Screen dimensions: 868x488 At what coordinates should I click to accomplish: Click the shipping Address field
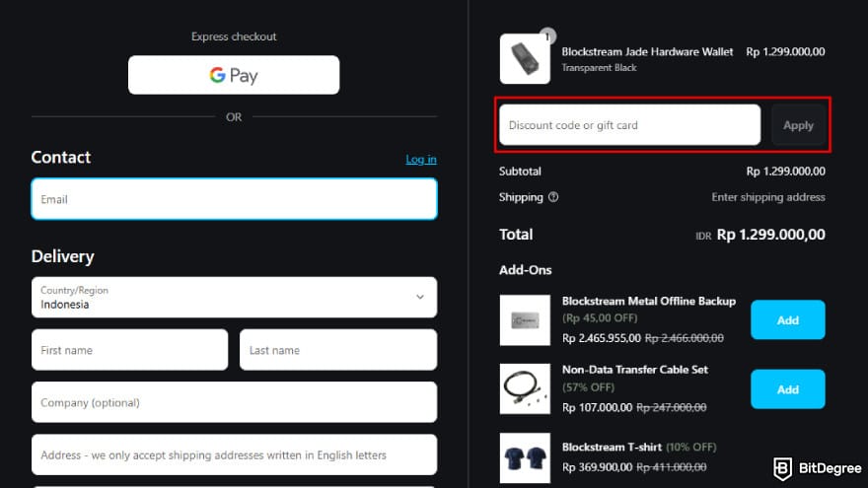point(234,454)
